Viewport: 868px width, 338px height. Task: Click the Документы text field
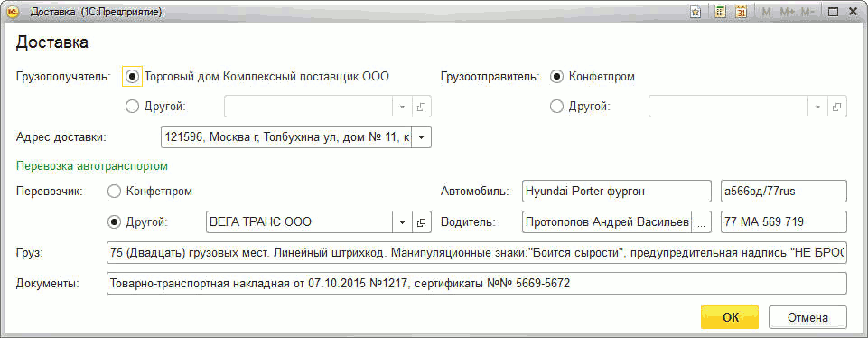(x=476, y=284)
